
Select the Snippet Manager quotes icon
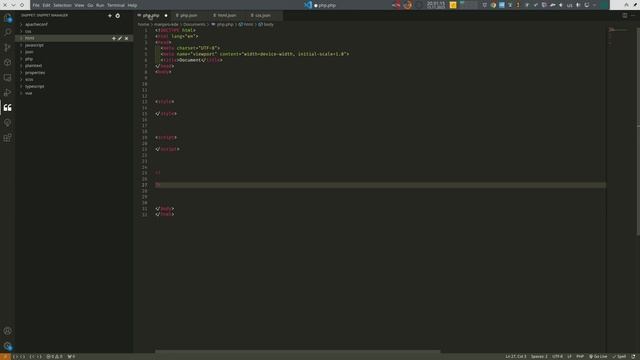coord(7,108)
